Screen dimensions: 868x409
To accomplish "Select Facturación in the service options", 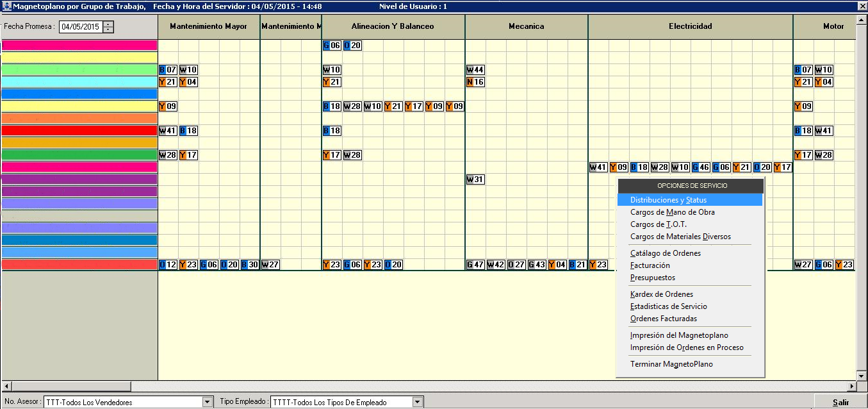I will (x=650, y=265).
